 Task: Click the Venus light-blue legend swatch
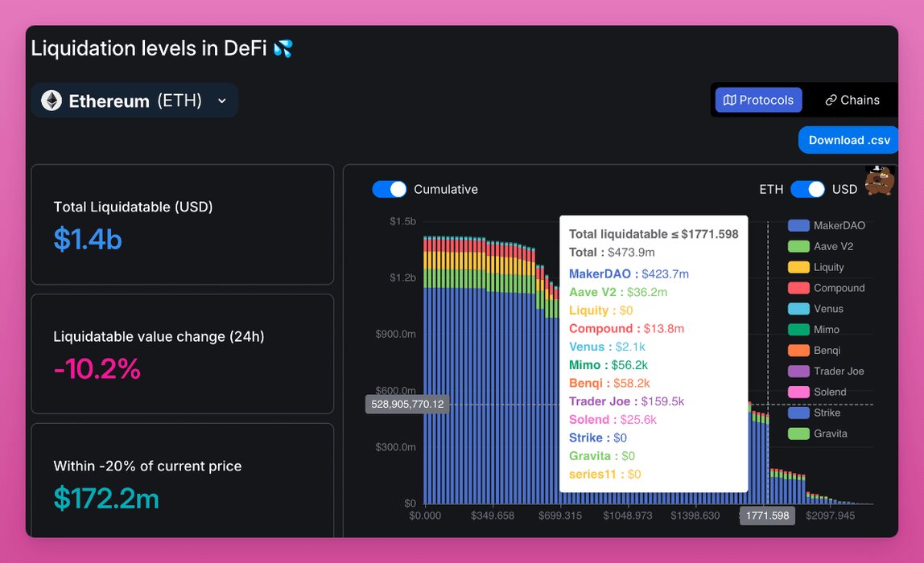798,309
